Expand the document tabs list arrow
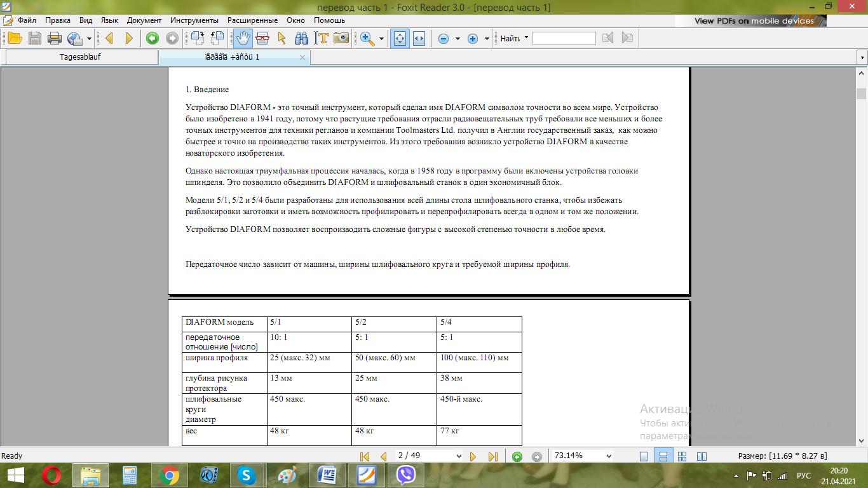868x488 pixels. 862,57
